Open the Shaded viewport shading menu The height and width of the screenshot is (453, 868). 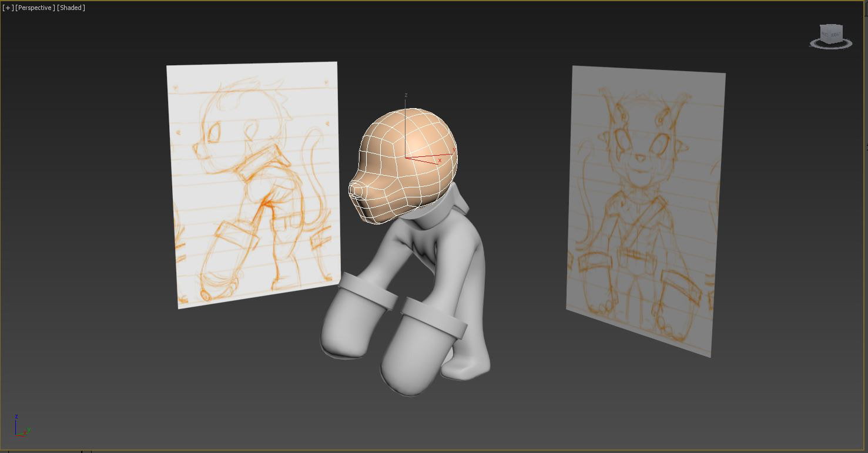[x=71, y=8]
